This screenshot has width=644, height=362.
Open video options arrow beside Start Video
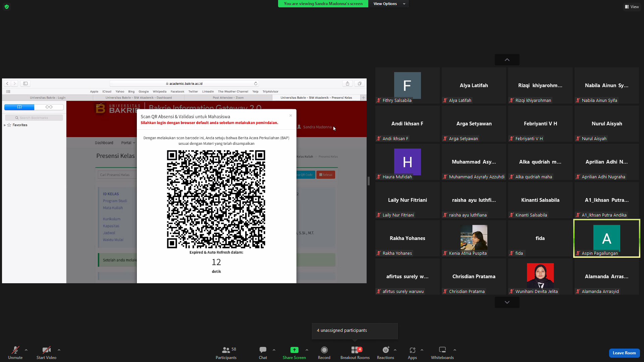[59, 350]
